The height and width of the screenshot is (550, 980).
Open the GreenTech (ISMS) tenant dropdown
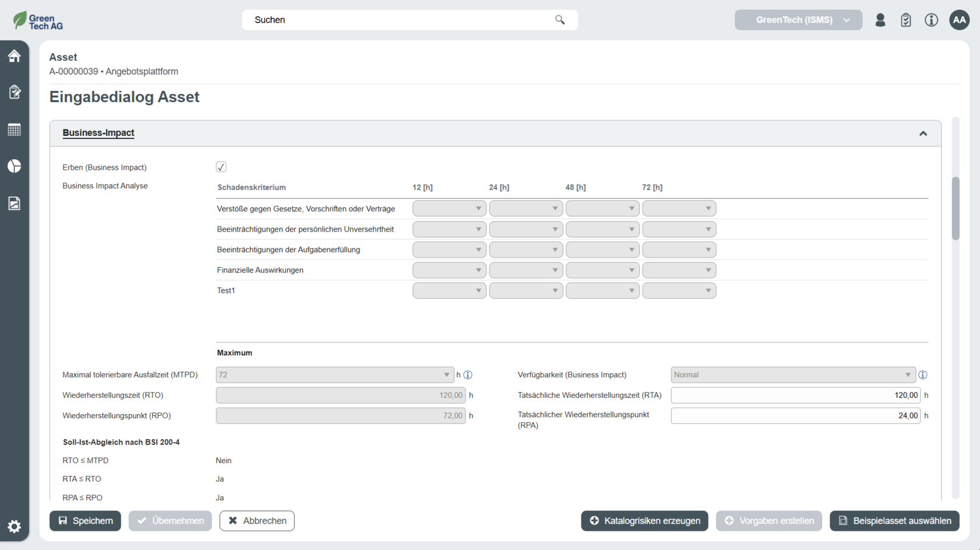798,20
